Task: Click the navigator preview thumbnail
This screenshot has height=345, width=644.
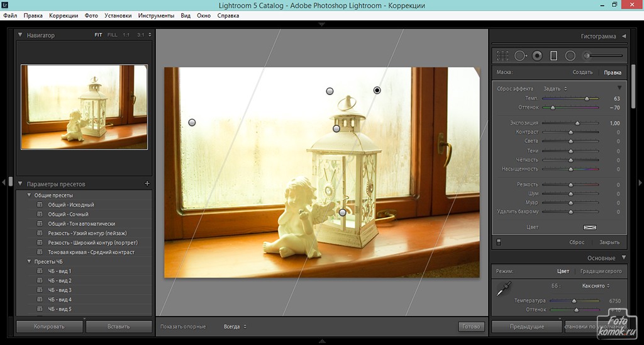Action: pyautogui.click(x=84, y=107)
